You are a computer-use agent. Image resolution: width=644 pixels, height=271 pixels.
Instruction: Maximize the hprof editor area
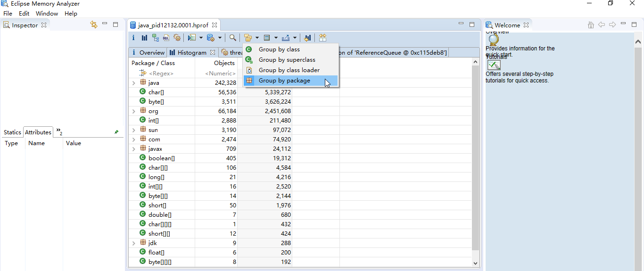pyautogui.click(x=472, y=25)
